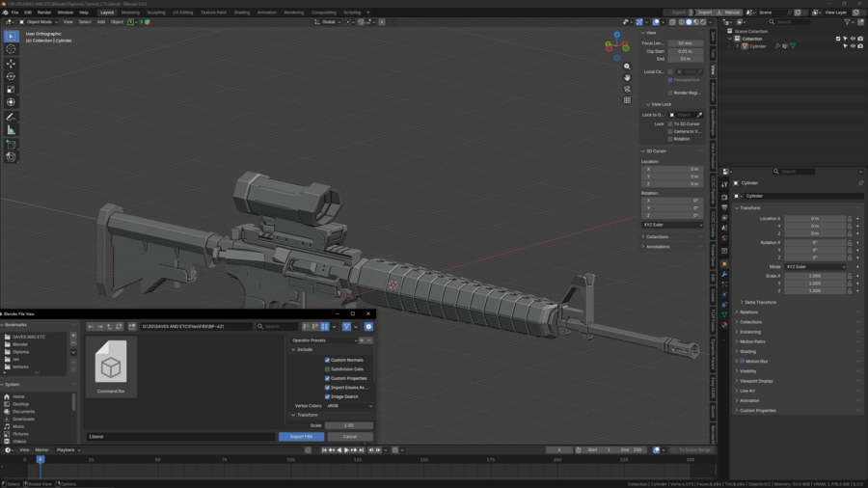Select the Rotate tool in viewport toolbar

point(11,76)
